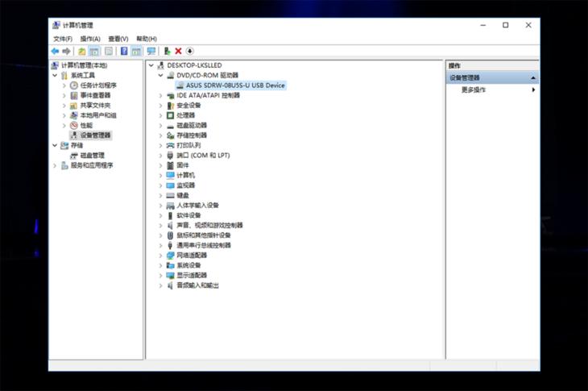Open Help with the blue question mark icon
The height and width of the screenshot is (391, 588).
[x=124, y=51]
